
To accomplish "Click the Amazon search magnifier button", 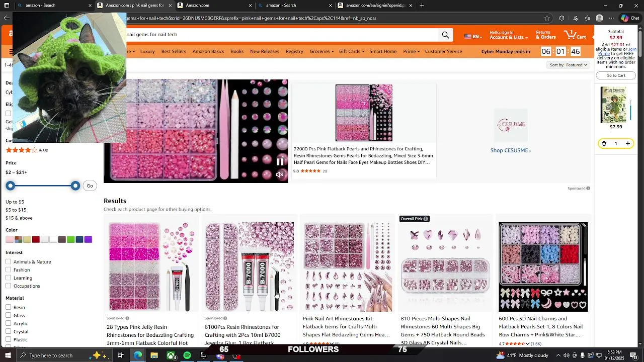I will point(445,35).
